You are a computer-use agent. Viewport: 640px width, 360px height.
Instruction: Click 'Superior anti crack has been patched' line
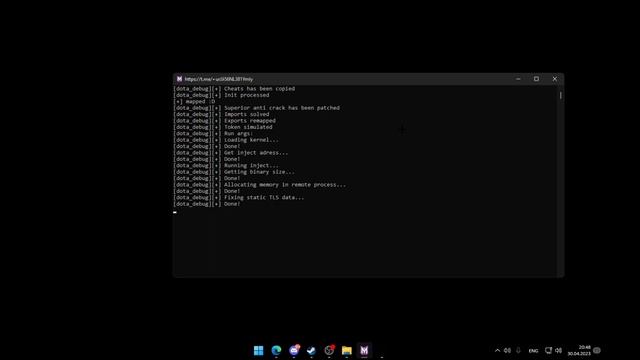click(x=257, y=108)
